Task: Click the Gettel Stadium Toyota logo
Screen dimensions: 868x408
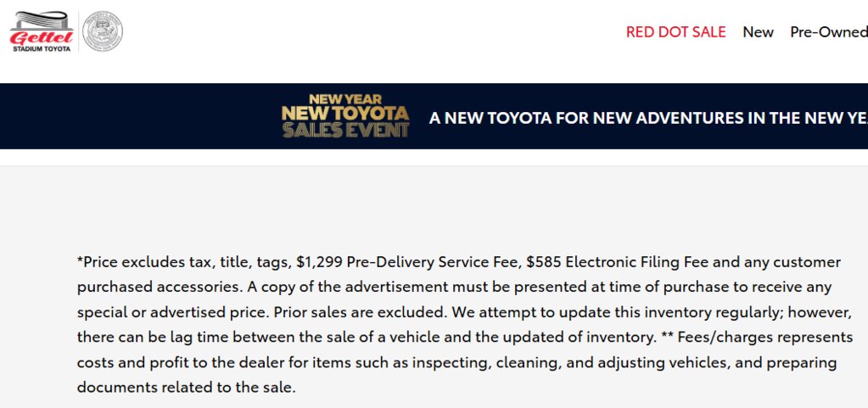Action: pos(42,31)
